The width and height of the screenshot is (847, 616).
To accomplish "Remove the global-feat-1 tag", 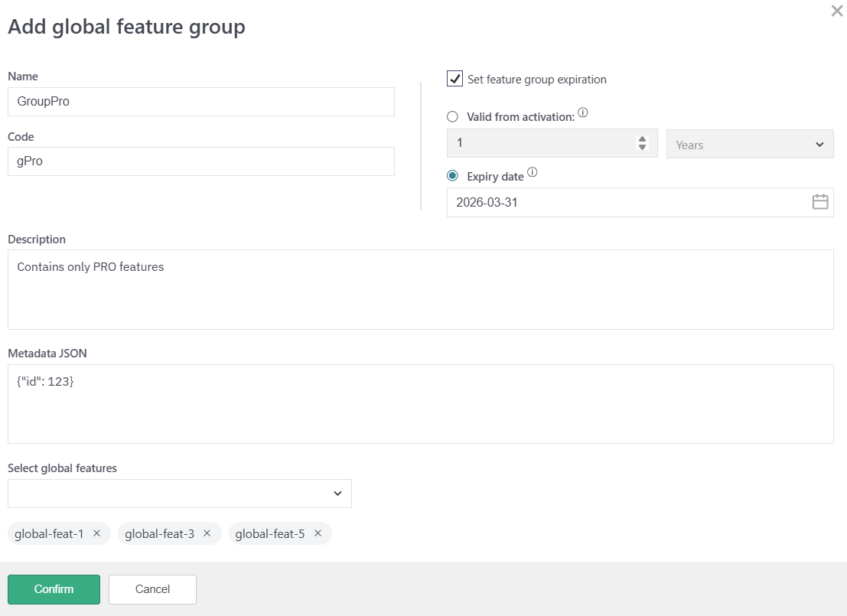I will [x=96, y=533].
